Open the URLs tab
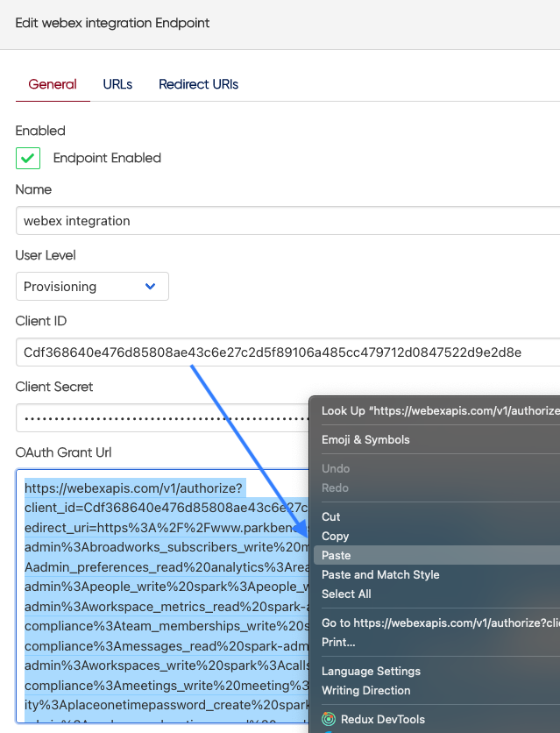 [117, 84]
